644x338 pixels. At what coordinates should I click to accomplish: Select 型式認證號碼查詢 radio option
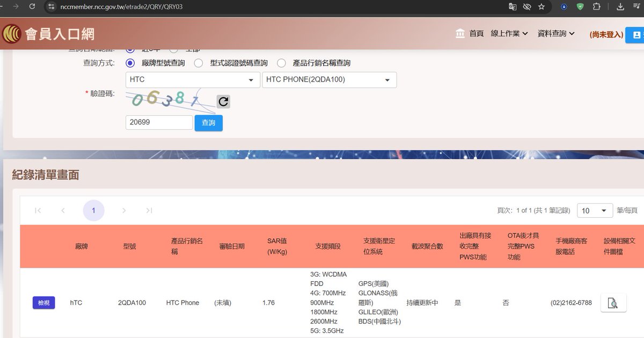(x=199, y=63)
